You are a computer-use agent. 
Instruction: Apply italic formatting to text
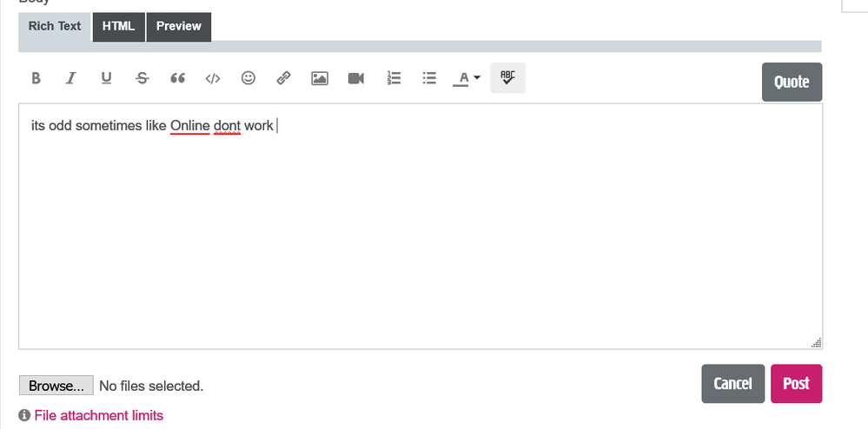click(71, 78)
